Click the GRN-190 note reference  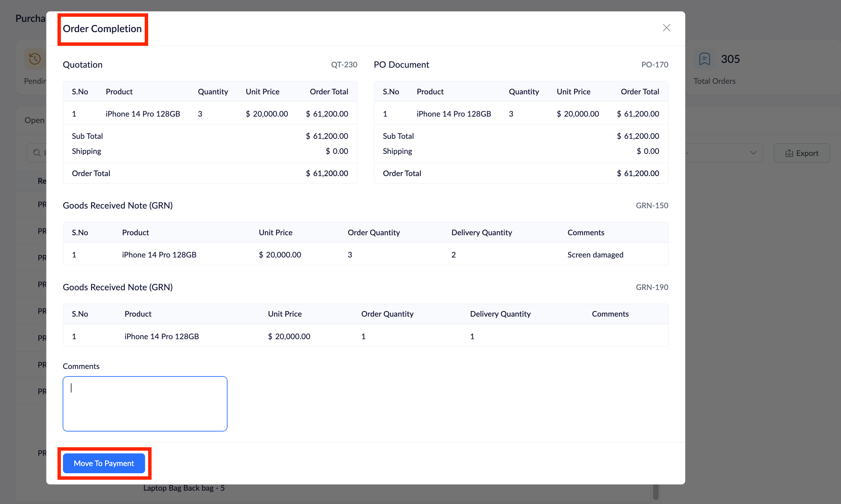coord(651,287)
